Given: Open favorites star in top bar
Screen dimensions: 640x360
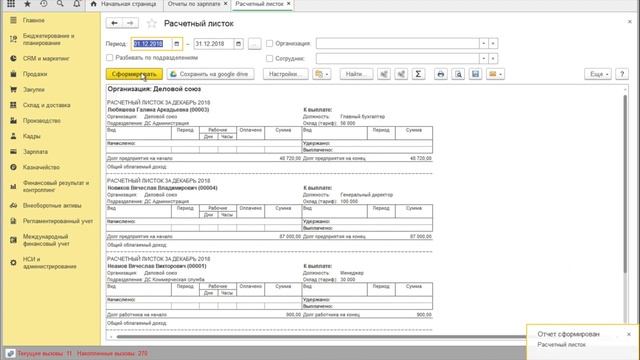Looking at the screenshot, I should click(27, 4).
